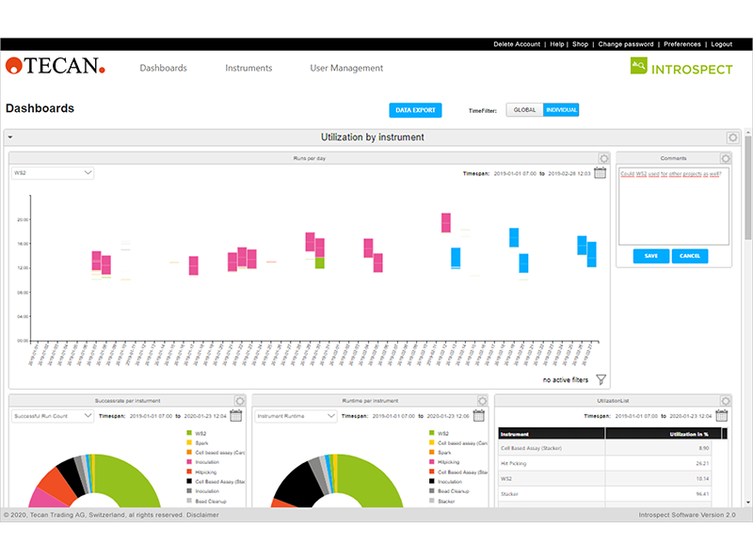Click inside the Comments text area
The image size is (753, 560).
674,206
